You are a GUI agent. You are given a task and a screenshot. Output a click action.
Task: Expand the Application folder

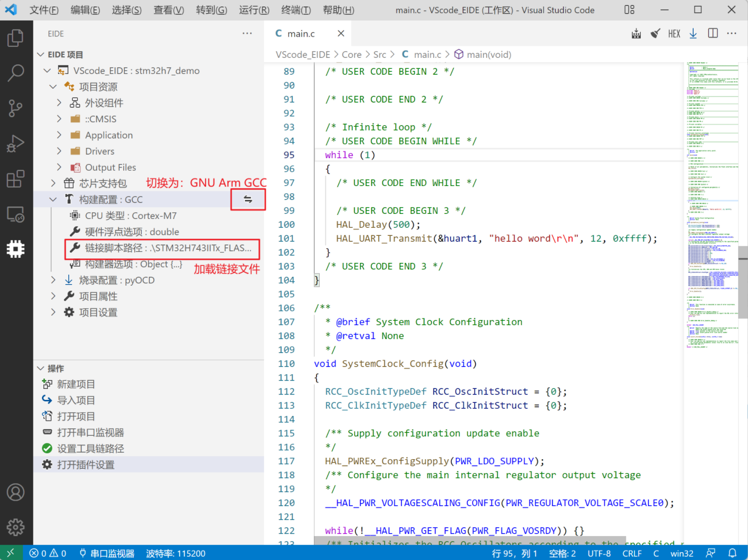pos(59,135)
